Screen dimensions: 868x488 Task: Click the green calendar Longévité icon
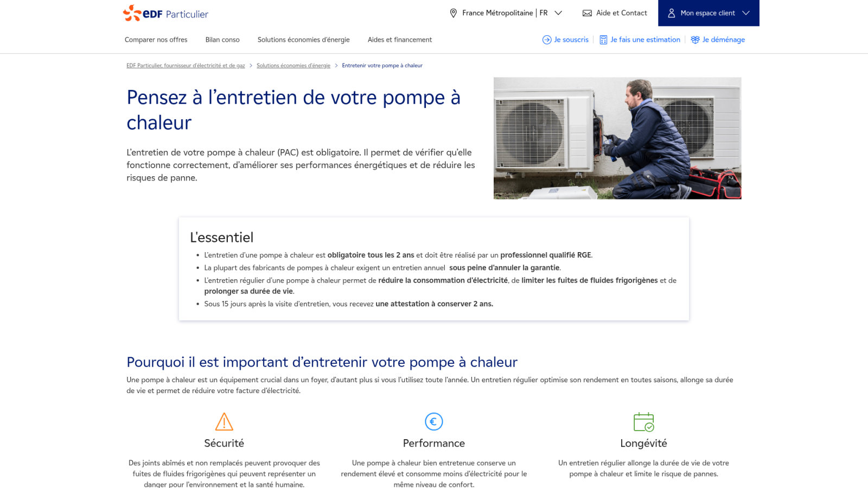(644, 422)
